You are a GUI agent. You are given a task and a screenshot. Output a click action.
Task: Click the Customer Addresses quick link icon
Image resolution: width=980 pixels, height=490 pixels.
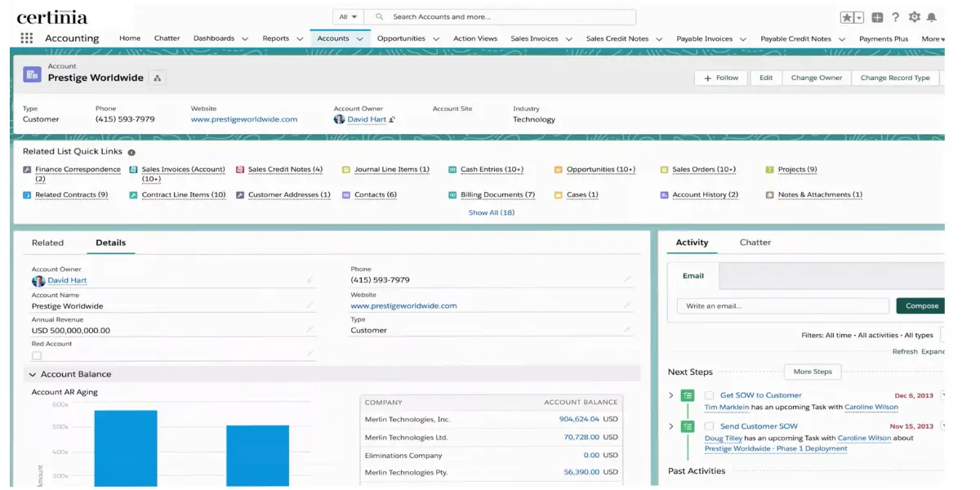(x=240, y=195)
